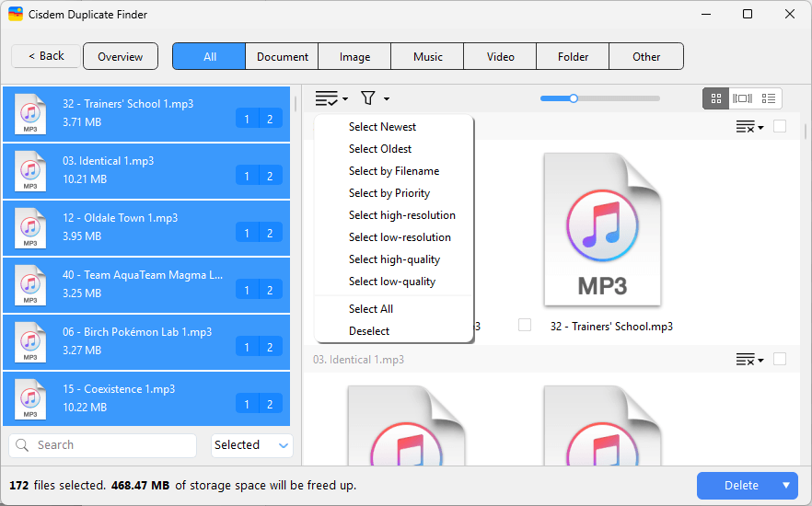Viewport: 812px width, 506px height.
Task: Open the Selected combo box
Action: [252, 445]
